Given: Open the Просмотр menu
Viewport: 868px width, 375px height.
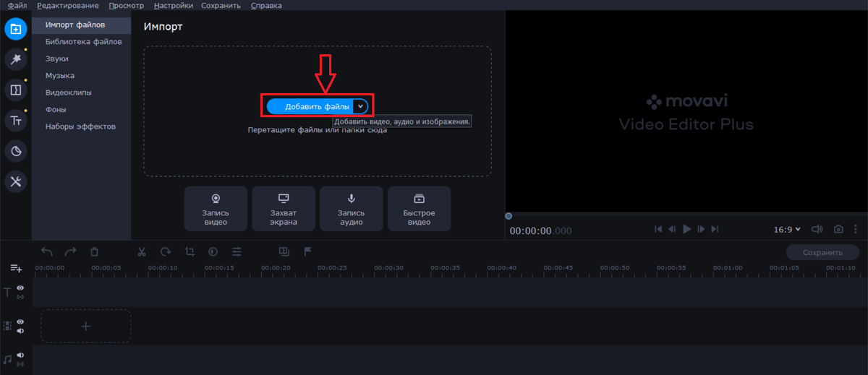Looking at the screenshot, I should click(127, 6).
